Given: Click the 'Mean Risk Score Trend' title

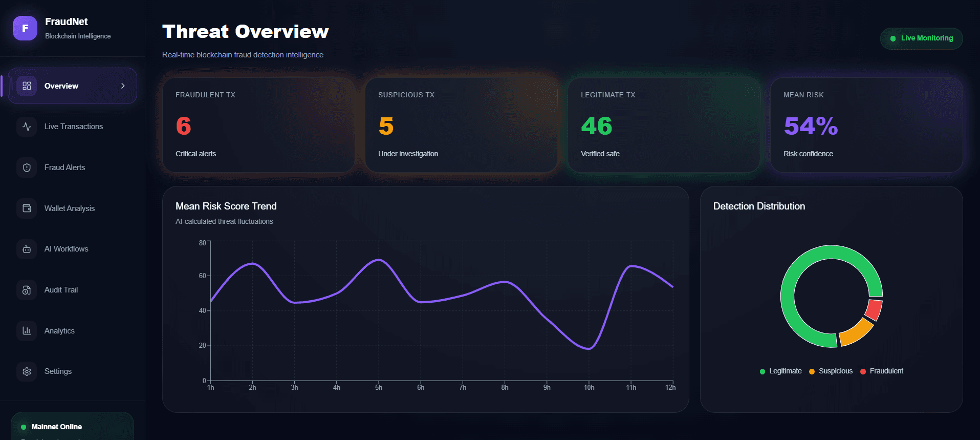Looking at the screenshot, I should pyautogui.click(x=226, y=206).
